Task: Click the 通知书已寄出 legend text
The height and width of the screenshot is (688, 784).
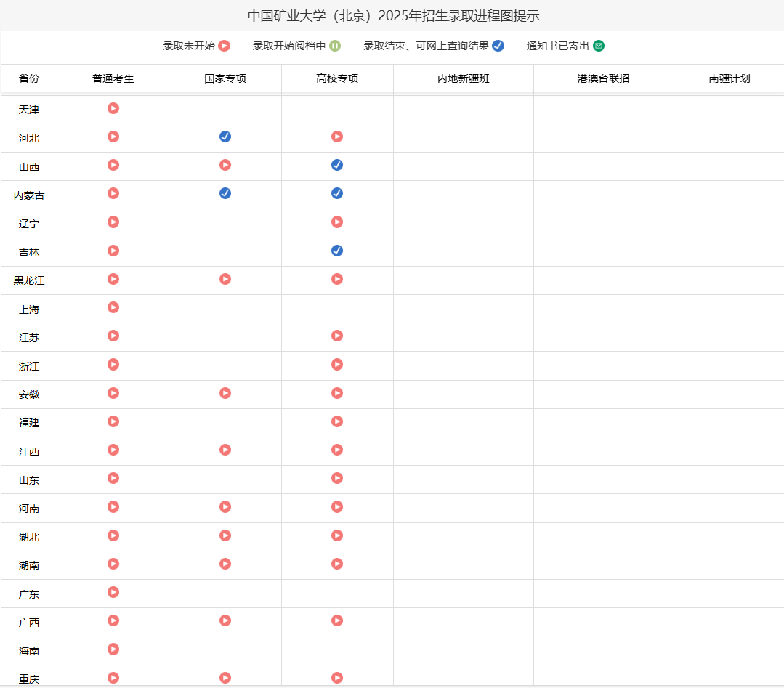Action: coord(558,46)
